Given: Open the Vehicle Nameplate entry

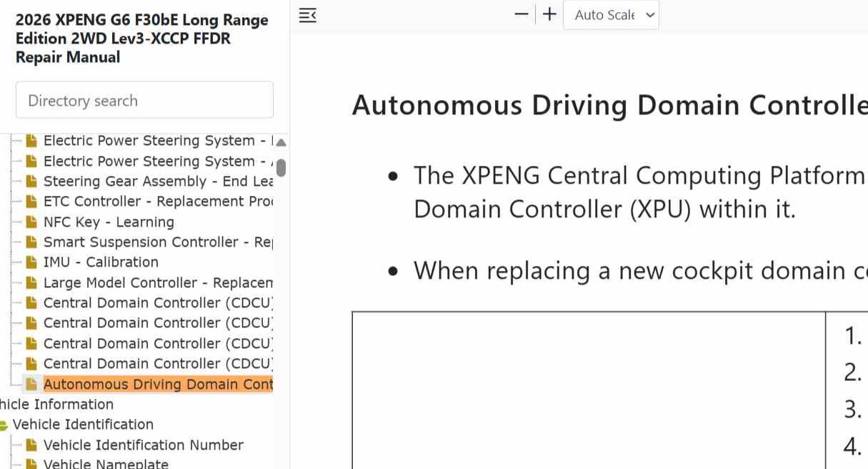Looking at the screenshot, I should 106,464.
